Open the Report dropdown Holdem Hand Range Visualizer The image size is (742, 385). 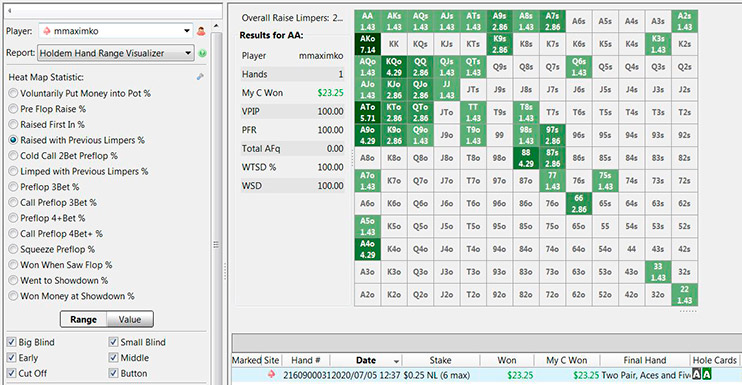point(116,53)
